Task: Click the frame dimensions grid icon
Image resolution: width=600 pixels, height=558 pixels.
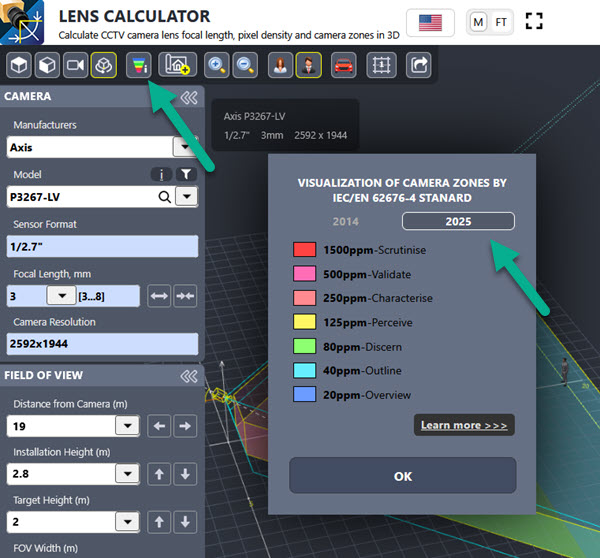Action: [x=381, y=65]
